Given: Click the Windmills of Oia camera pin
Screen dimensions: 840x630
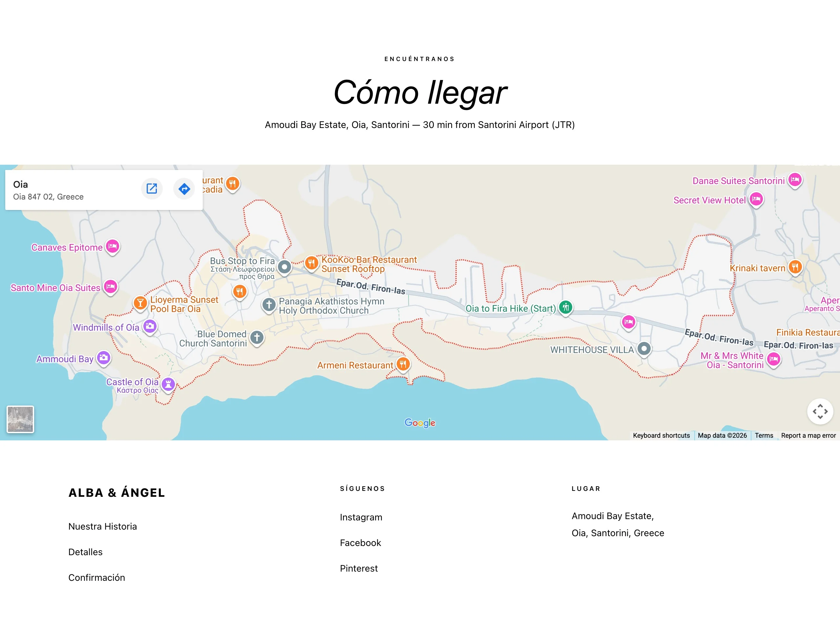Looking at the screenshot, I should [x=150, y=326].
